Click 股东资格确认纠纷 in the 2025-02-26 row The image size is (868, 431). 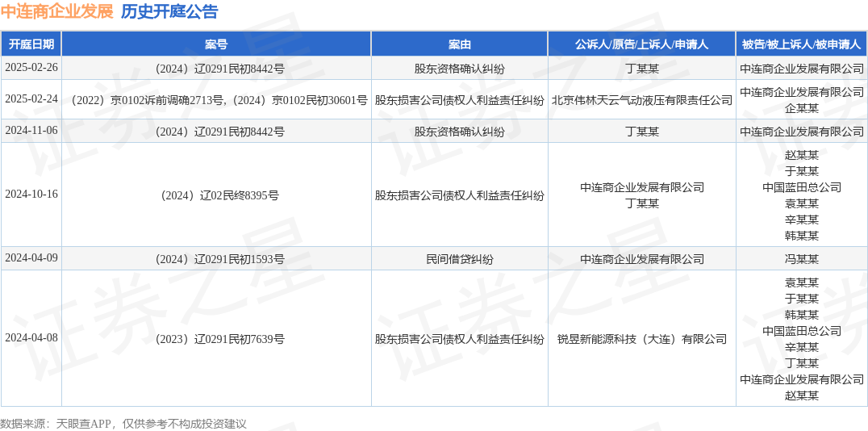(460, 69)
